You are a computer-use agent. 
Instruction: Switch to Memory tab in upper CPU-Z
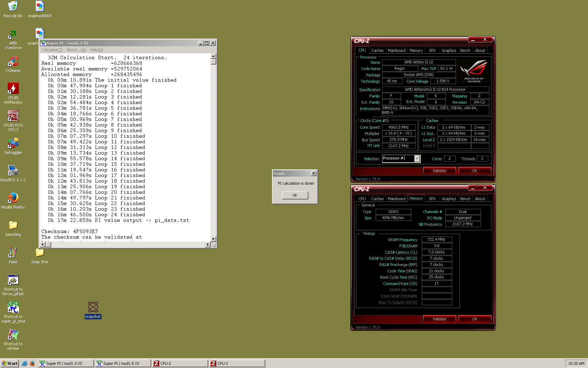416,50
